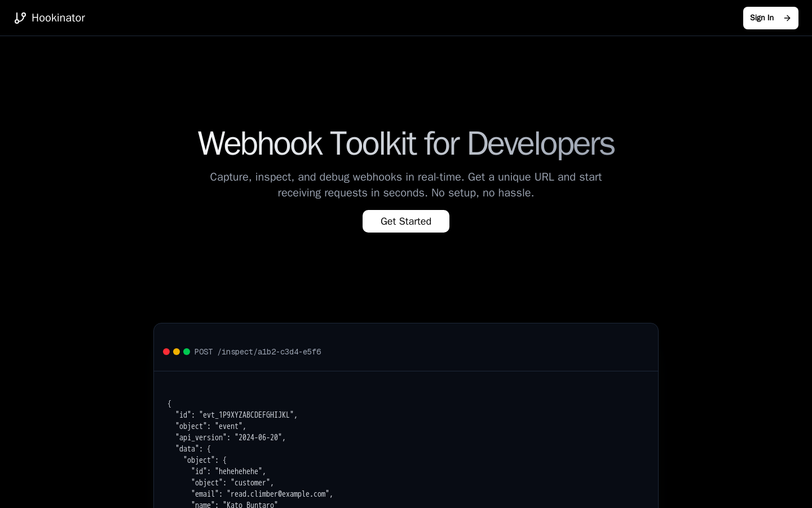Click the "data": { JSON line

coord(193,449)
